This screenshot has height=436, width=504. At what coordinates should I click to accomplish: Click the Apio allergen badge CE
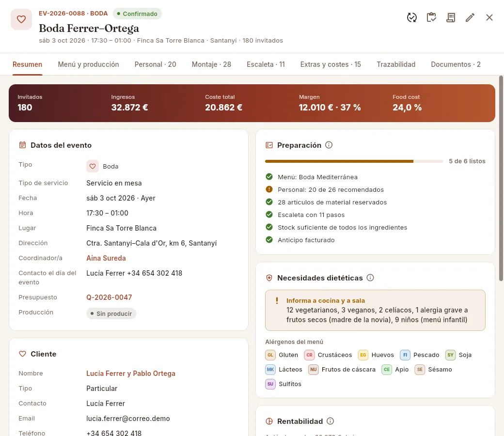tap(387, 369)
